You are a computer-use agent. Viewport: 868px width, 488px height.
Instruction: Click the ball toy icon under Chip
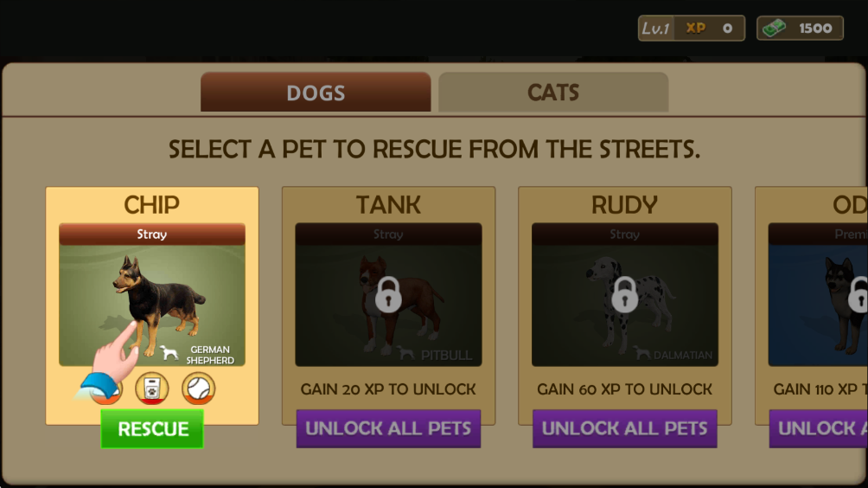click(x=198, y=388)
